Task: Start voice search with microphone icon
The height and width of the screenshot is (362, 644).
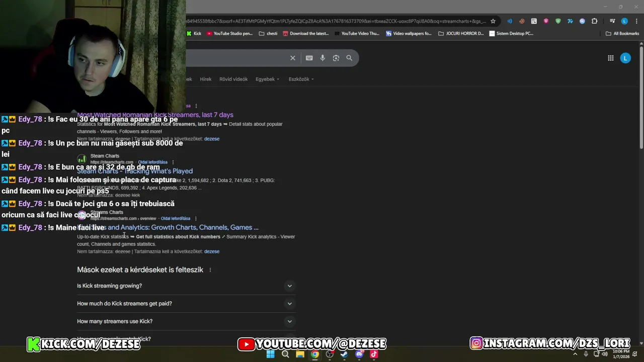Action: (323, 58)
